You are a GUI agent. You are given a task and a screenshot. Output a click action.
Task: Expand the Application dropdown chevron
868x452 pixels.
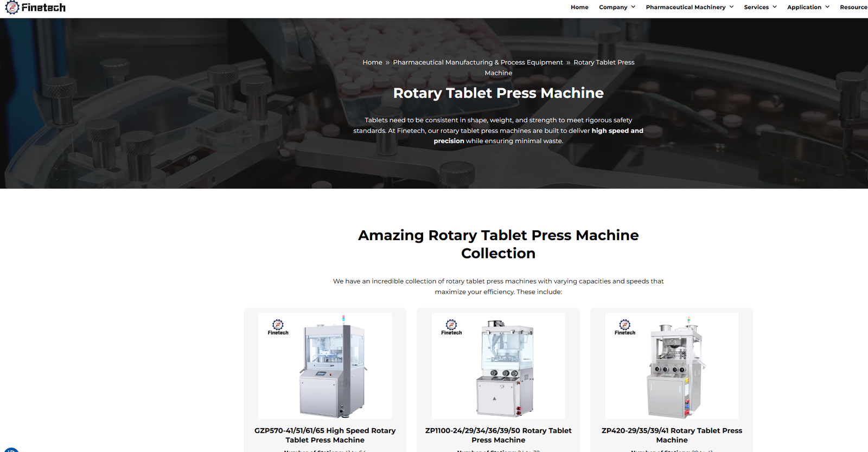(x=827, y=7)
